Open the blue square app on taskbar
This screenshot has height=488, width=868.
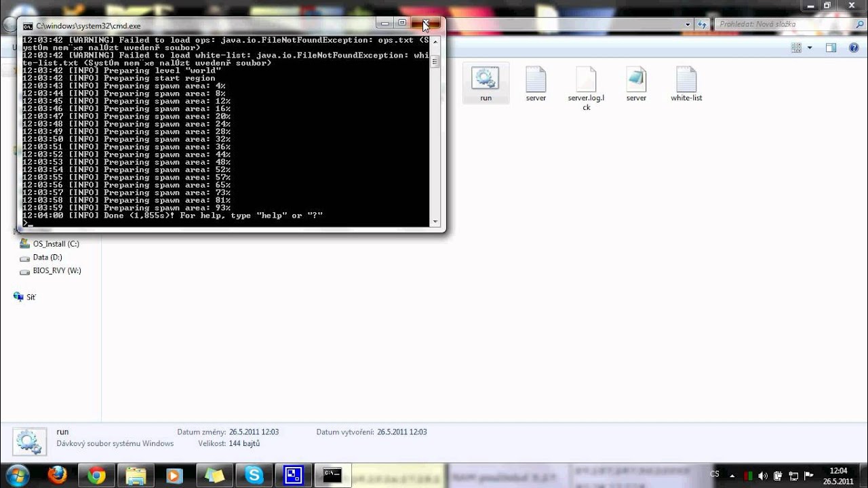click(x=294, y=475)
